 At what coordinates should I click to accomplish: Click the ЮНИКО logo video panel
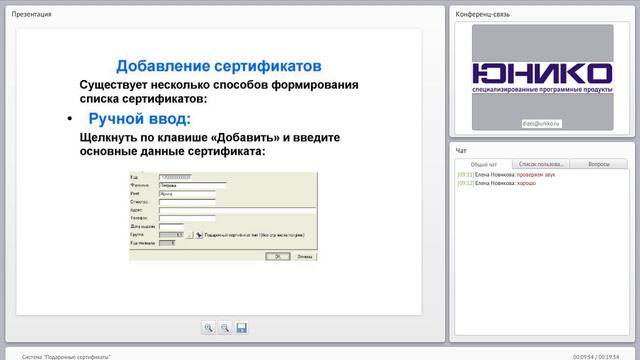tap(542, 77)
